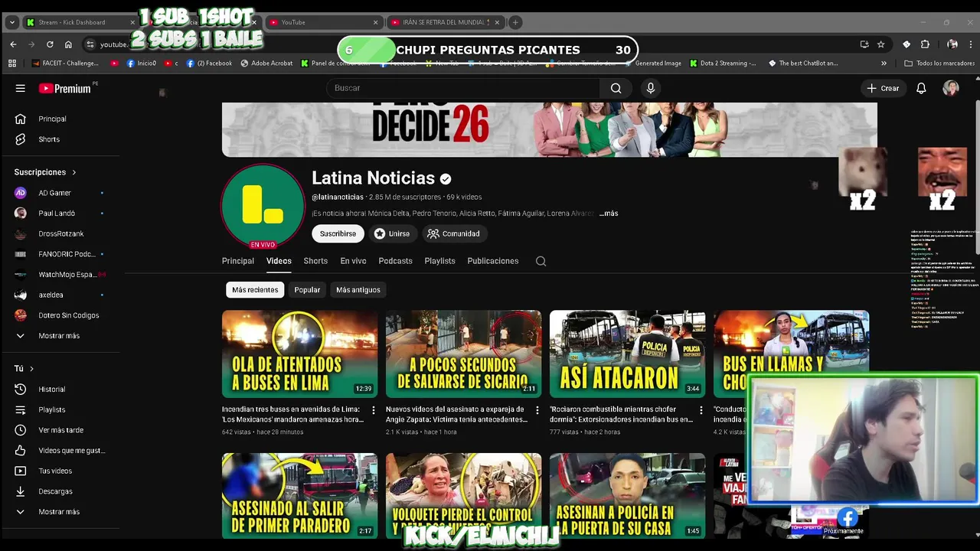Focus the Buscar search field
Screen dimensions: 980x551
[463, 88]
